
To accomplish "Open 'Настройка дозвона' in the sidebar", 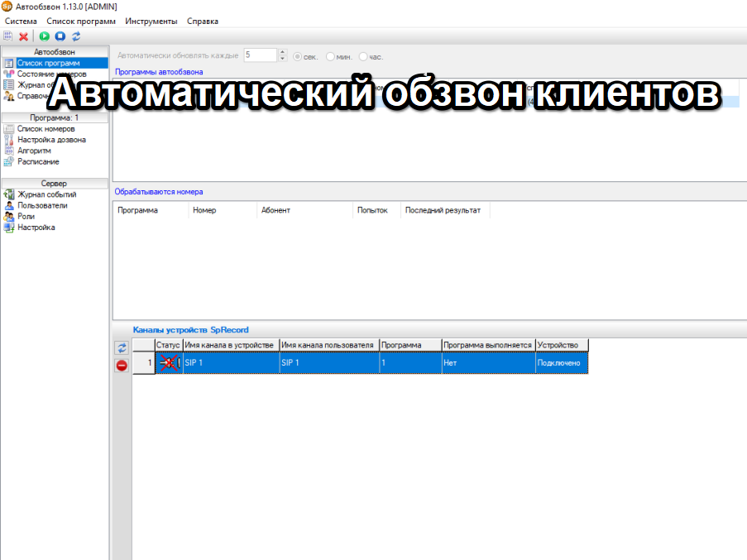I will click(x=51, y=140).
